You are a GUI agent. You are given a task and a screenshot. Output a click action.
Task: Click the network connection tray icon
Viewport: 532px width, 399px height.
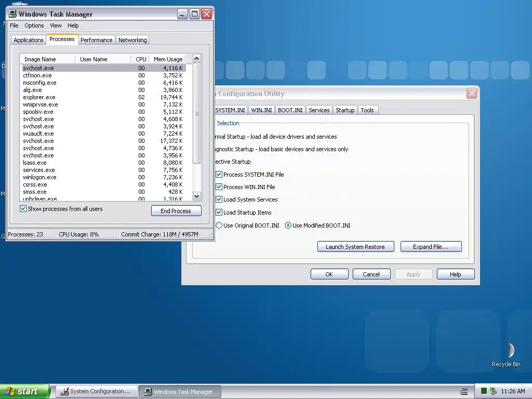coord(494,391)
